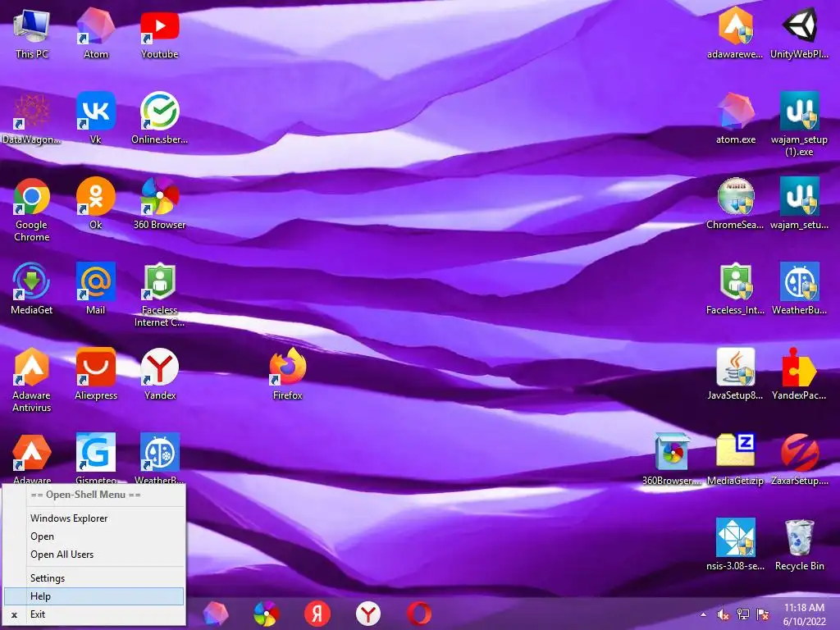The height and width of the screenshot is (630, 840).
Task: Open the Vk shortcut icon
Action: (95, 119)
